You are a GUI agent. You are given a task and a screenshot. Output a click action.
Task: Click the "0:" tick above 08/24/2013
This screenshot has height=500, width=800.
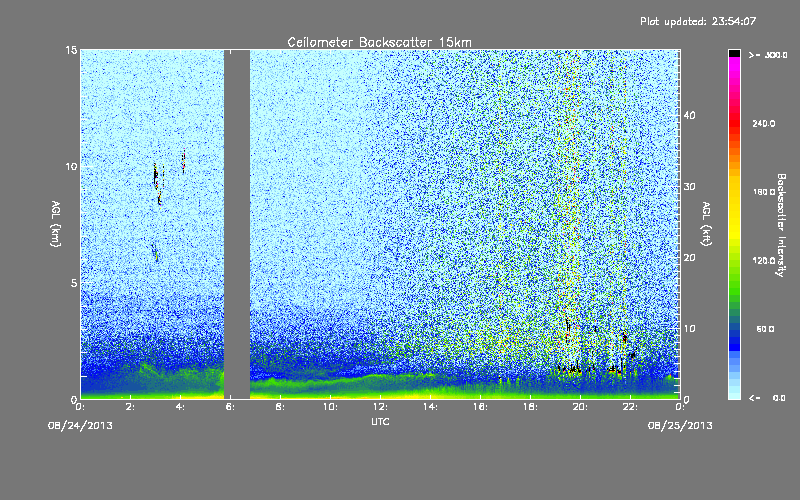pyautogui.click(x=80, y=407)
